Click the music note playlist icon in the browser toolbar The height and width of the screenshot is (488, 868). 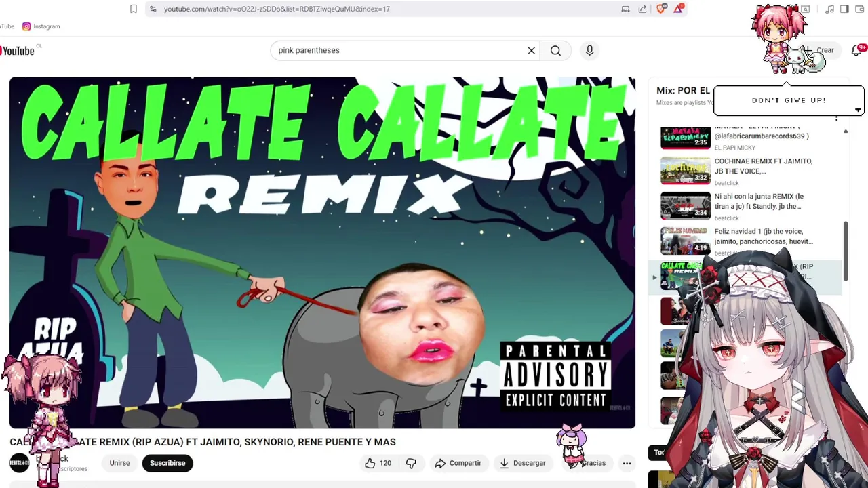(829, 9)
